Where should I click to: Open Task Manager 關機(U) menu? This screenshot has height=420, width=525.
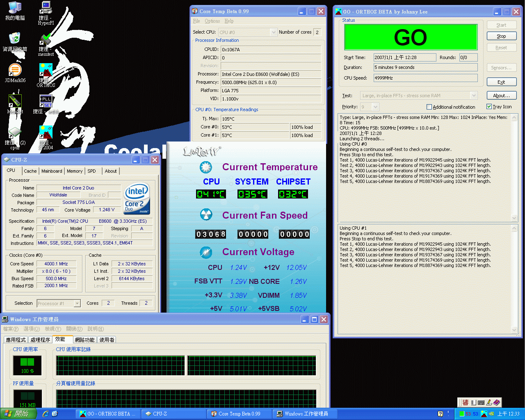click(x=74, y=329)
